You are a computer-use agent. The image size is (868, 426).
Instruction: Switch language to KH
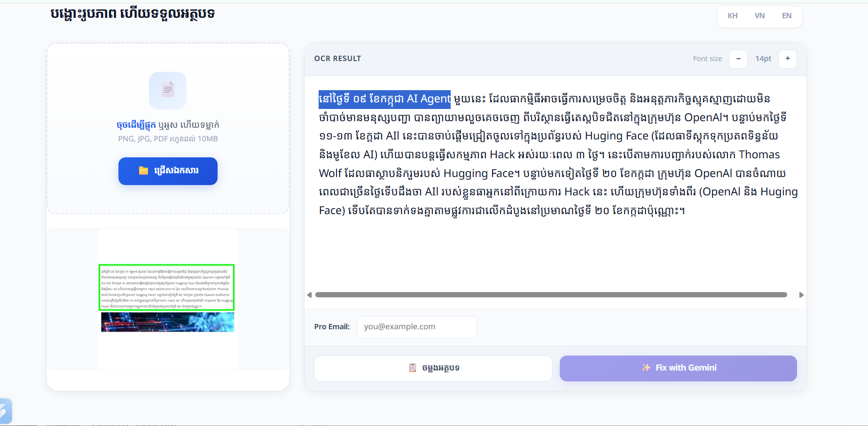pyautogui.click(x=733, y=16)
